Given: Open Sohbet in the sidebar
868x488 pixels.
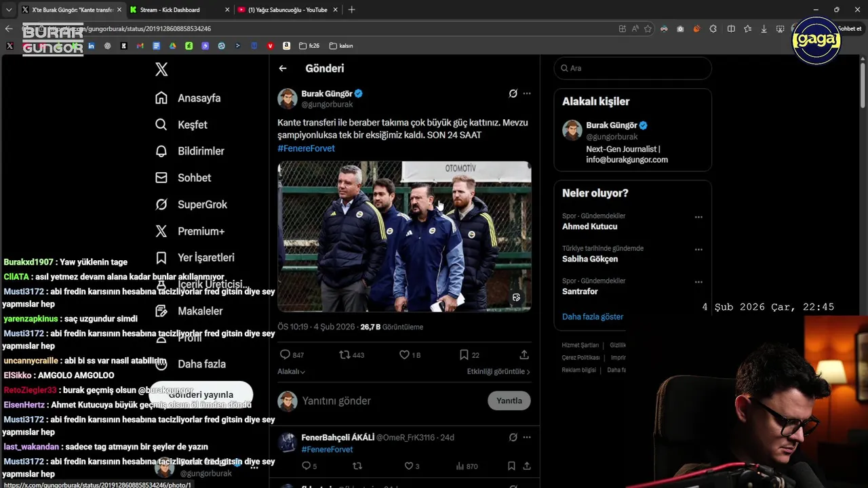Looking at the screenshot, I should [183, 178].
